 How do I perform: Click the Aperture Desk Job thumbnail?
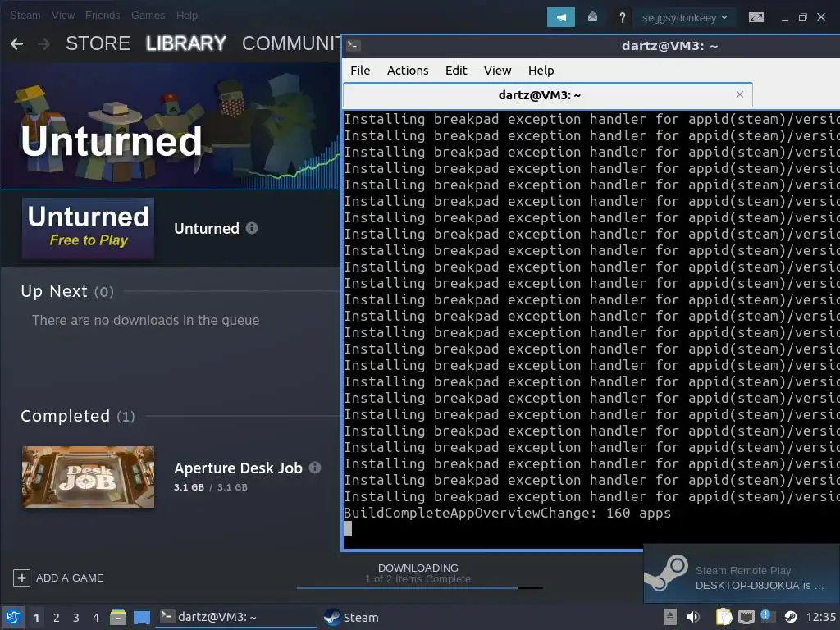(88, 477)
